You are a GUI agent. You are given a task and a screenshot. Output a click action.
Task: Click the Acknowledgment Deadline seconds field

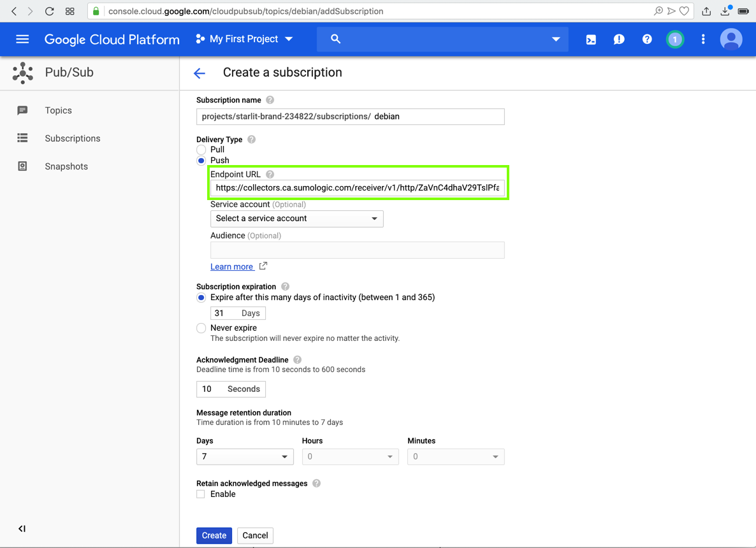[x=210, y=389]
